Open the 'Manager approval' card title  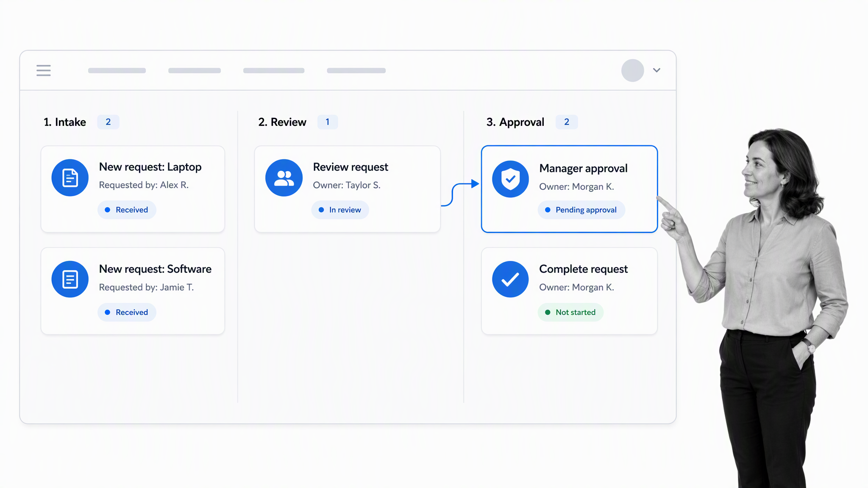(x=583, y=168)
